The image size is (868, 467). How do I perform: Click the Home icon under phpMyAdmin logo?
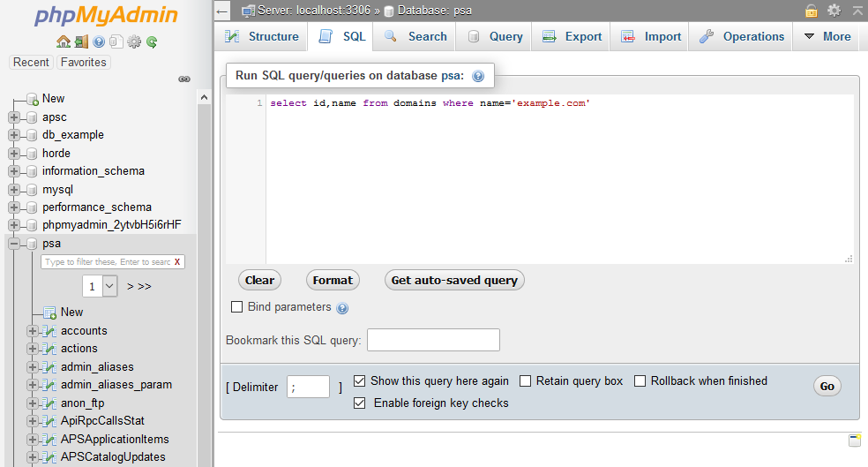pos(63,41)
